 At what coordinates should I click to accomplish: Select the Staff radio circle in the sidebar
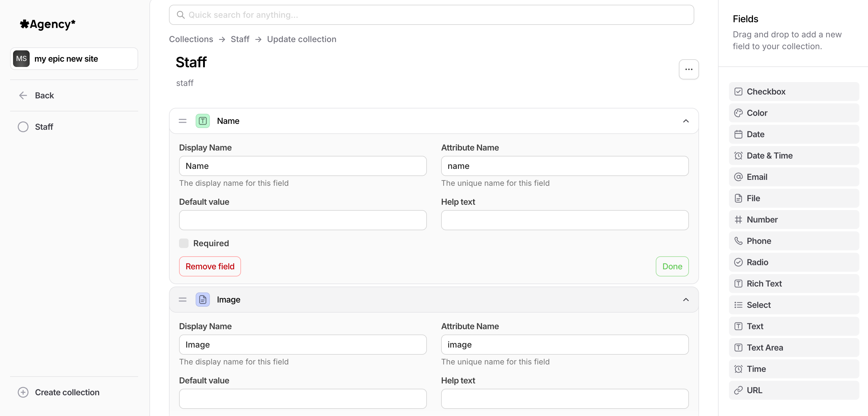(23, 127)
